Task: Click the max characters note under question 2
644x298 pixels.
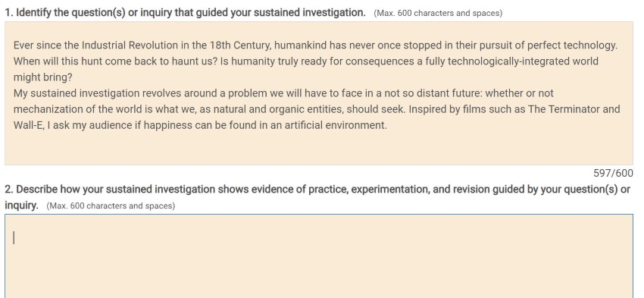Action: tap(111, 205)
